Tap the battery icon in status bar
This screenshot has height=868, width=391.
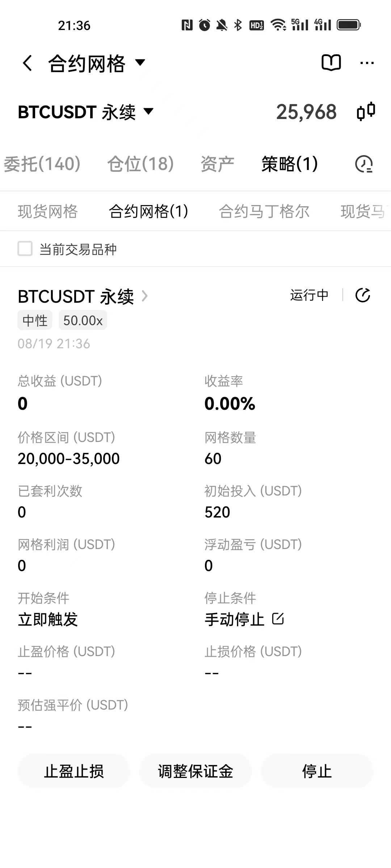pos(349,25)
